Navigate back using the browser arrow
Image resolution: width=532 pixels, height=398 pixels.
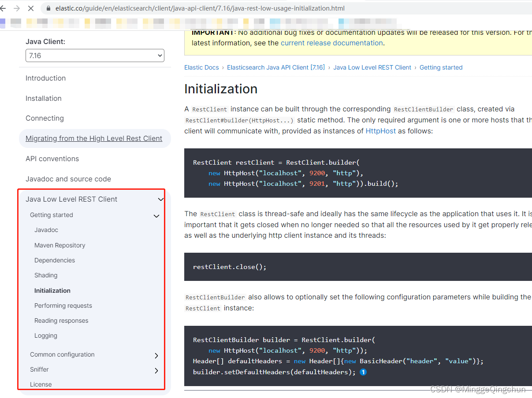click(x=7, y=8)
